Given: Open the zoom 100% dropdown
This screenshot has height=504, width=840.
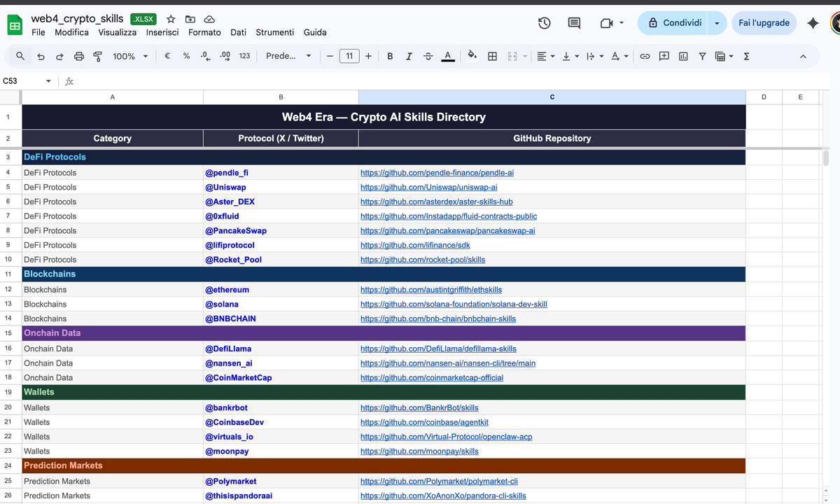Looking at the screenshot, I should point(130,56).
